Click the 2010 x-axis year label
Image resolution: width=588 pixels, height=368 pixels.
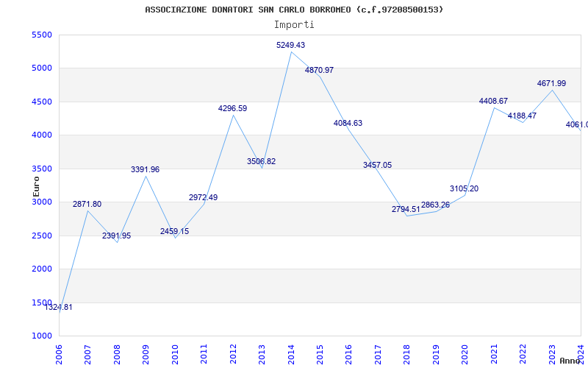click(x=175, y=355)
